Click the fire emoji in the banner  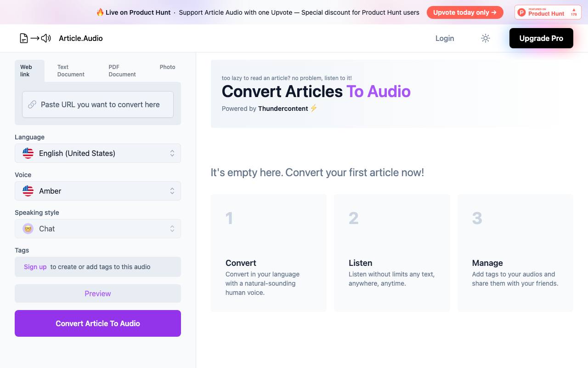100,12
